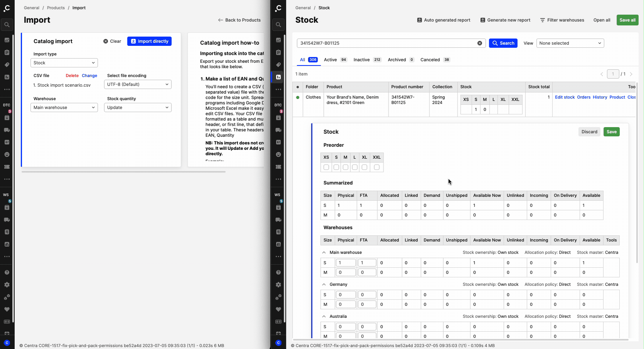Screen dimensions: 644x349
Task: Click the Centra logo in left sidebar
Action: pos(7,8)
